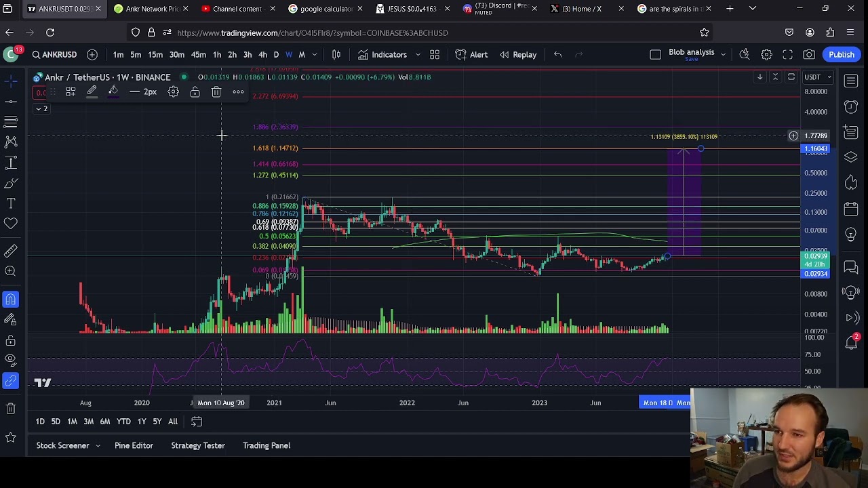Open the Blob analysis layout dropdown

pyautogui.click(x=723, y=55)
